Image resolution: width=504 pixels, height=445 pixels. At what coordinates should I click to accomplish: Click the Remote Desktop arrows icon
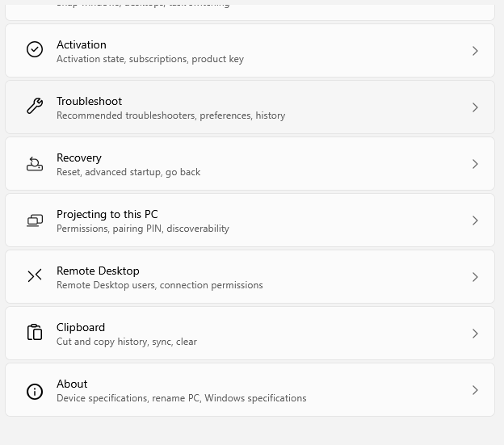[35, 275]
